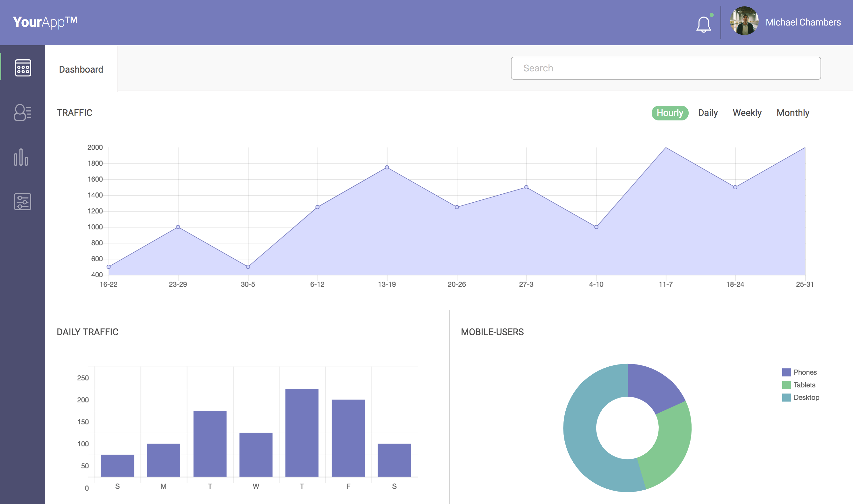Image resolution: width=853 pixels, height=504 pixels.
Task: Switch traffic chart to Monthly
Action: (x=792, y=113)
